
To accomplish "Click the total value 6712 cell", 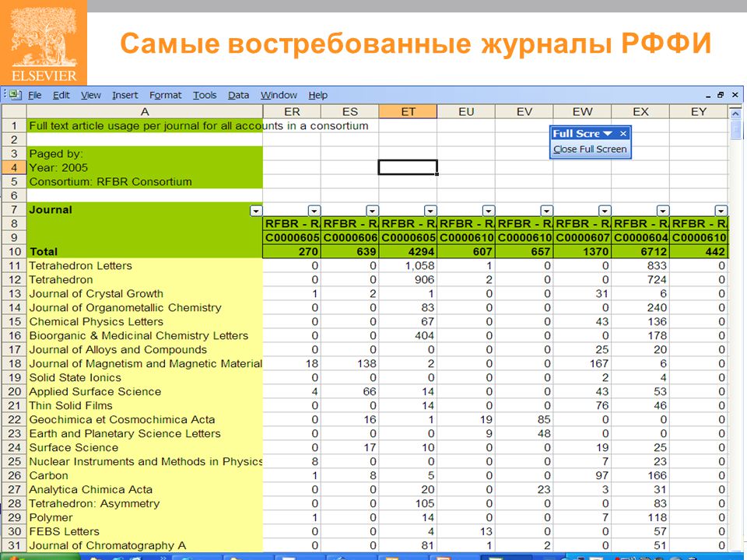I will click(640, 251).
